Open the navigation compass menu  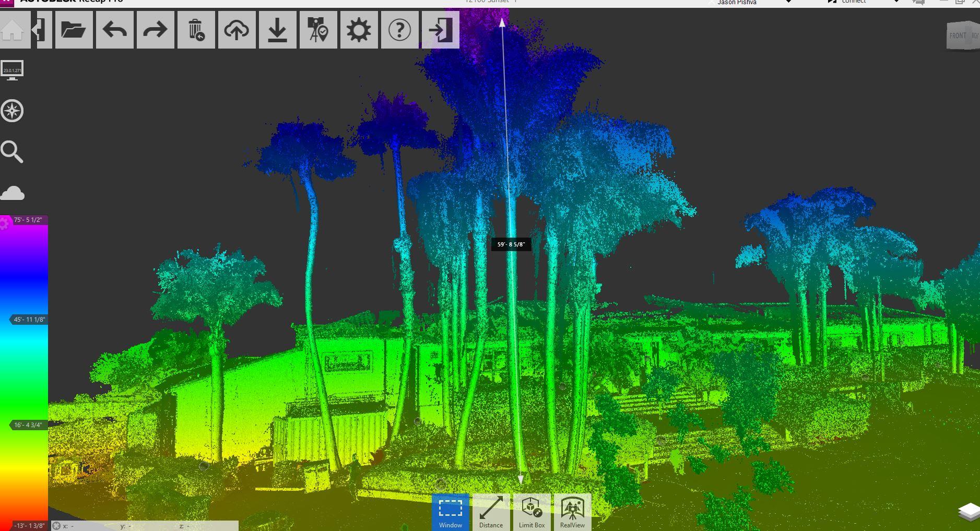coord(12,111)
